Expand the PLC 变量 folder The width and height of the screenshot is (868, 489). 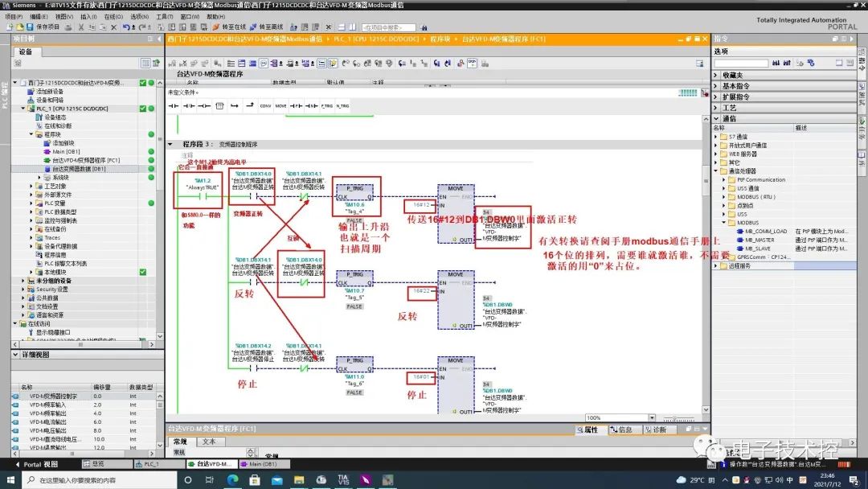31,203
